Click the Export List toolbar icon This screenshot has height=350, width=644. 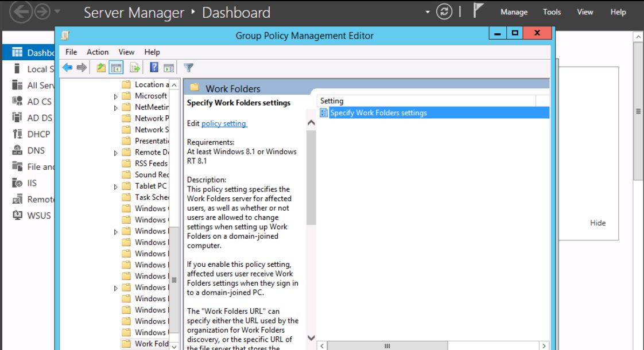pos(135,68)
